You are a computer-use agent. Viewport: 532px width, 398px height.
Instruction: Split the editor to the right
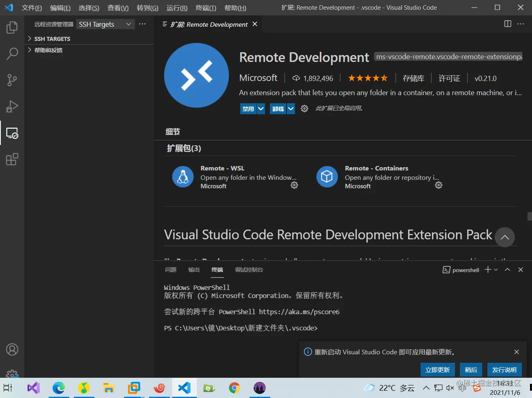tap(508, 24)
